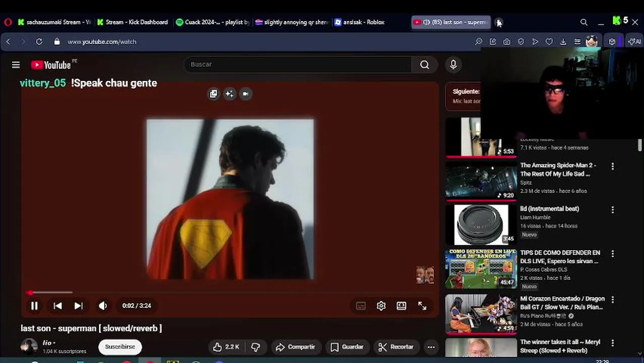
Task: Toggle subtitles button in the player
Action: coord(361,306)
